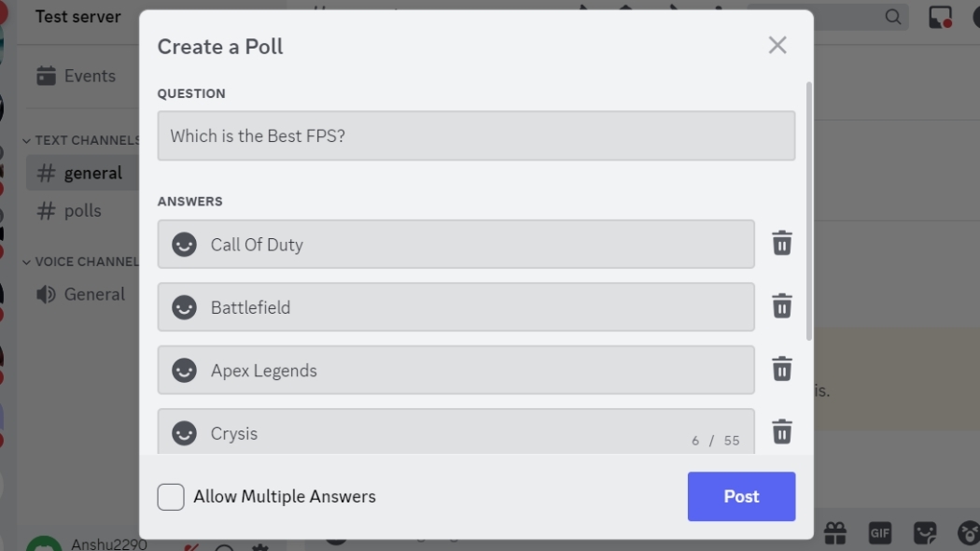
Task: Collapse the TEXT CHANNELS category
Action: [x=26, y=139]
